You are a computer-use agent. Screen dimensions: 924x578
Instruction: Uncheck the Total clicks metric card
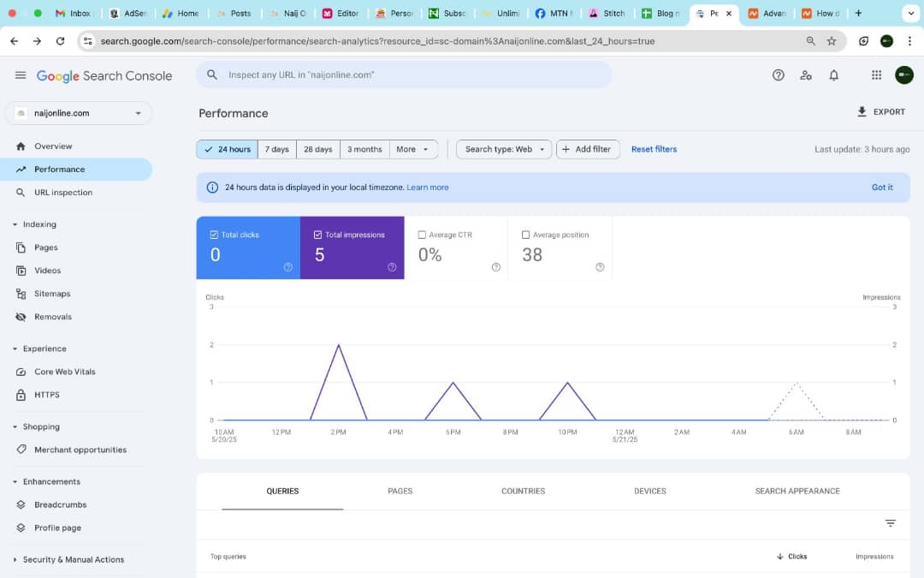click(x=214, y=235)
